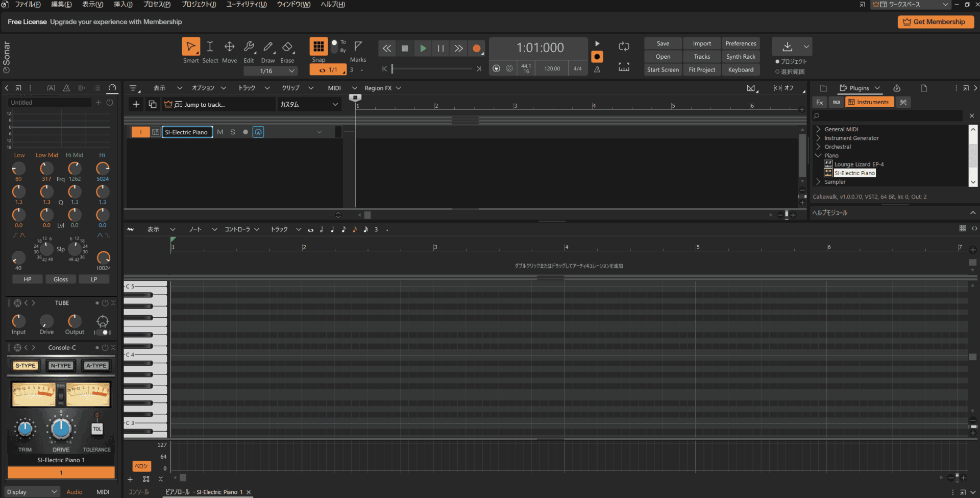Expand the Orchestral instrument category
980x498 pixels.
818,147
